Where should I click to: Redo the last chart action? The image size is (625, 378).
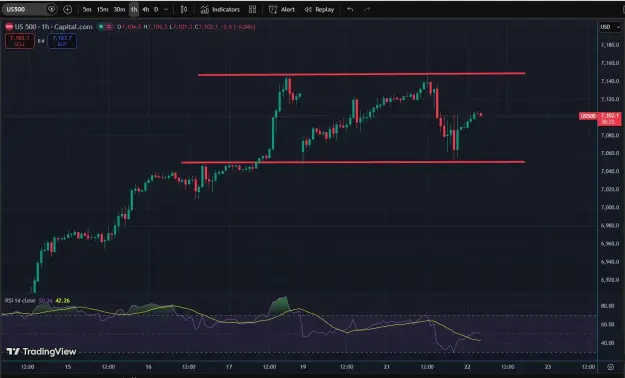click(x=367, y=9)
